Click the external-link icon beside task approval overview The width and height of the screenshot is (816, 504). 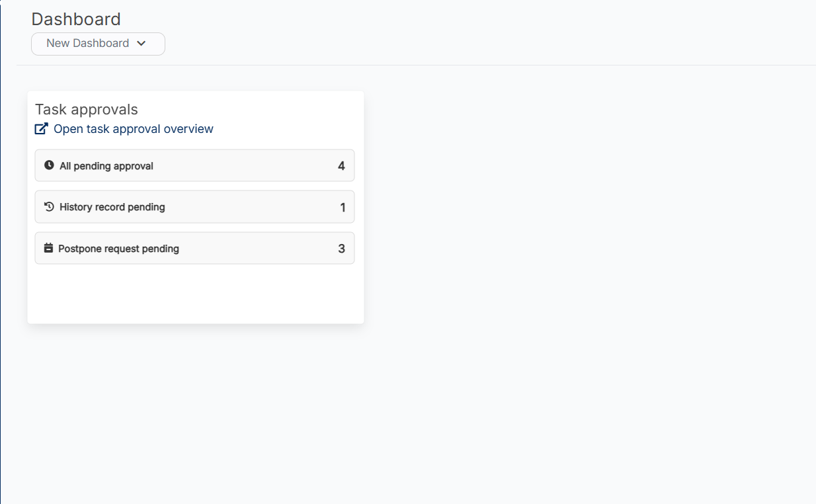point(41,129)
